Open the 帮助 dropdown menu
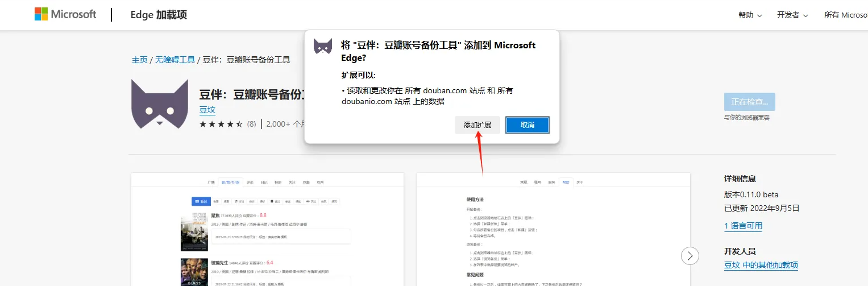This screenshot has height=286, width=868. [750, 15]
